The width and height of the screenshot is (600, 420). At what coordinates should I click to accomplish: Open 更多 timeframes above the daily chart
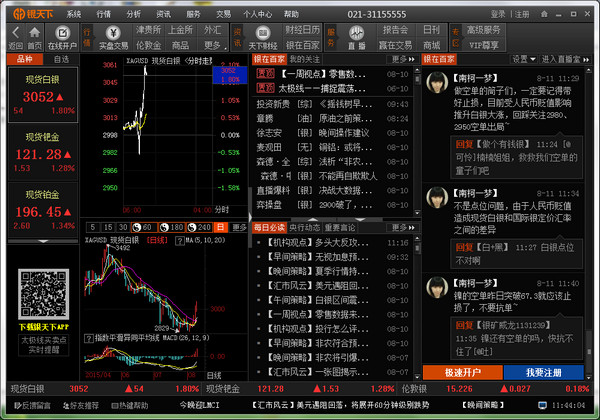pos(239,227)
